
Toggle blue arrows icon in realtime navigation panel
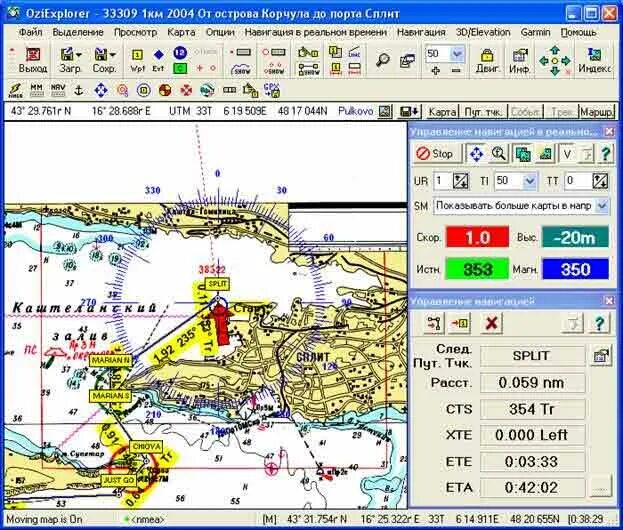point(476,154)
